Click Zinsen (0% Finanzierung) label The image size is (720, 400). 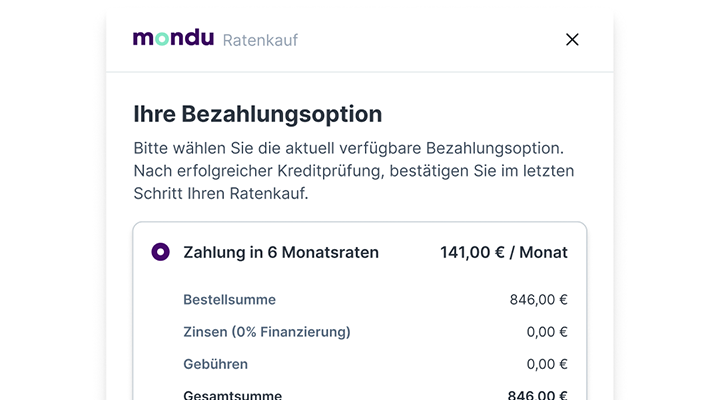267,332
